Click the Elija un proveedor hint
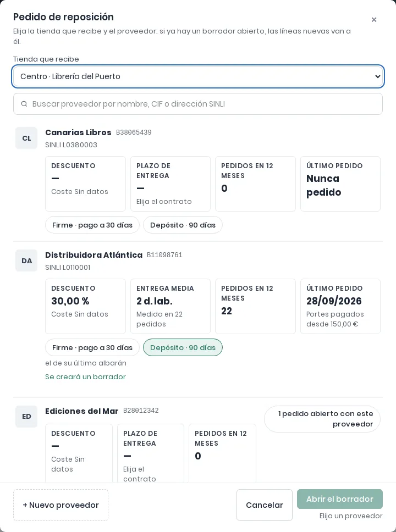The height and width of the screenshot is (532, 396). pyautogui.click(x=351, y=516)
